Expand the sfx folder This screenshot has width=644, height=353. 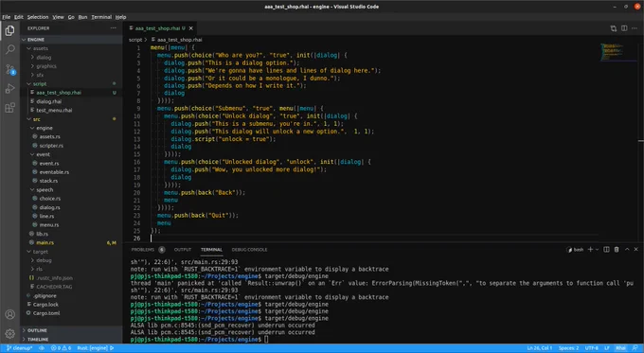(x=71, y=75)
